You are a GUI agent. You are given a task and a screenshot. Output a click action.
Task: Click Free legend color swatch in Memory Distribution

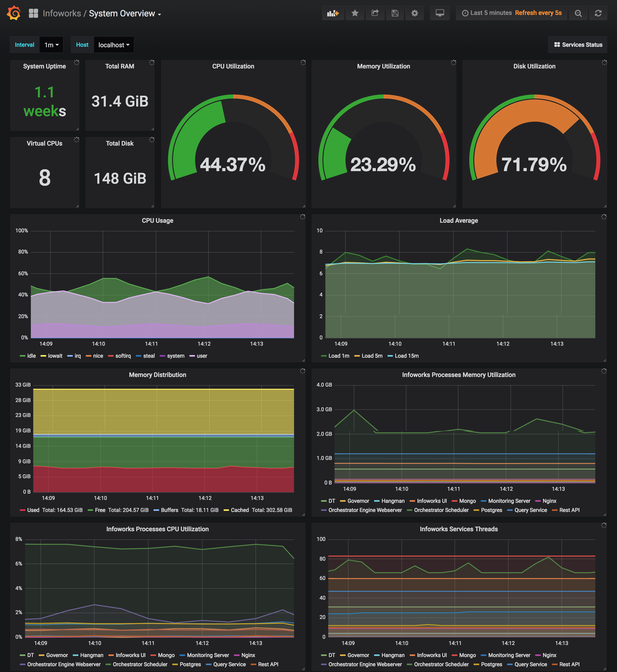pyautogui.click(x=90, y=510)
